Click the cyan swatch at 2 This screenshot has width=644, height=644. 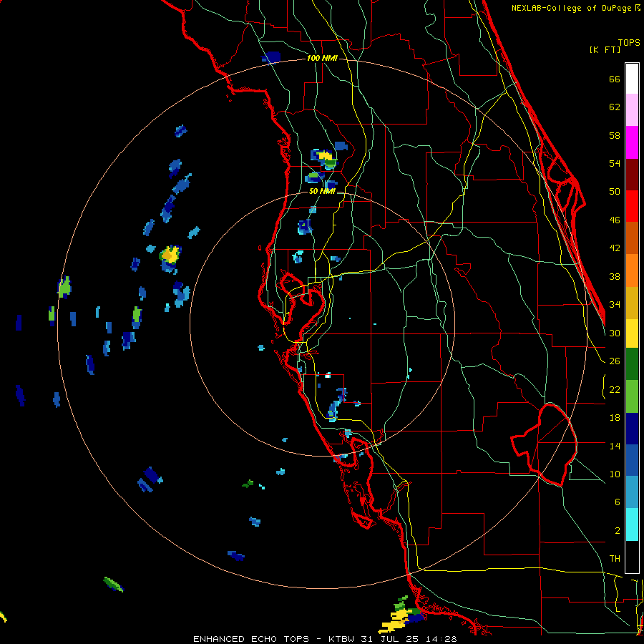coord(632,525)
